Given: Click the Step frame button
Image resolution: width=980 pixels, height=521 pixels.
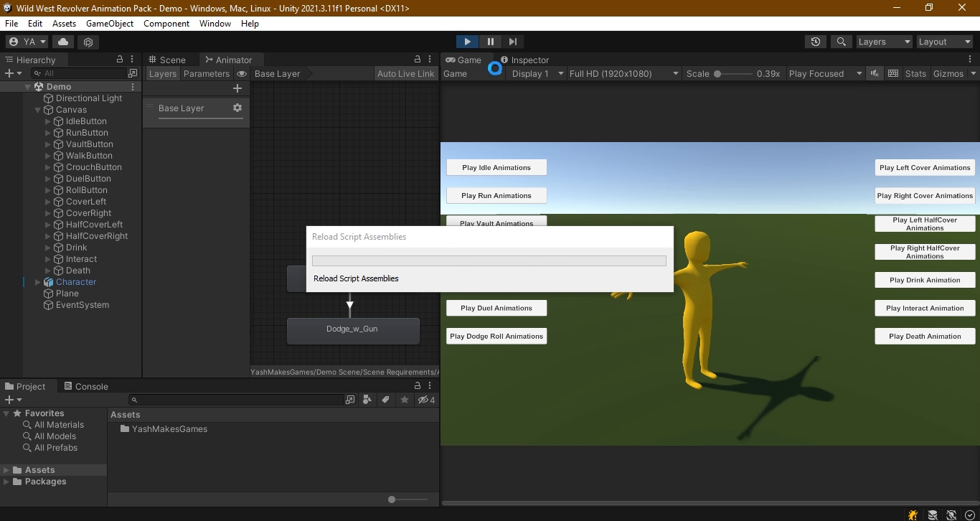Looking at the screenshot, I should [x=512, y=42].
